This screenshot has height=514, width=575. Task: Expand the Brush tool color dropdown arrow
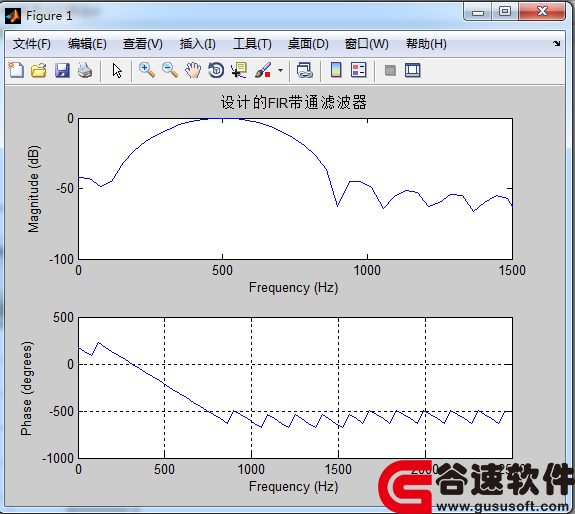click(x=281, y=70)
